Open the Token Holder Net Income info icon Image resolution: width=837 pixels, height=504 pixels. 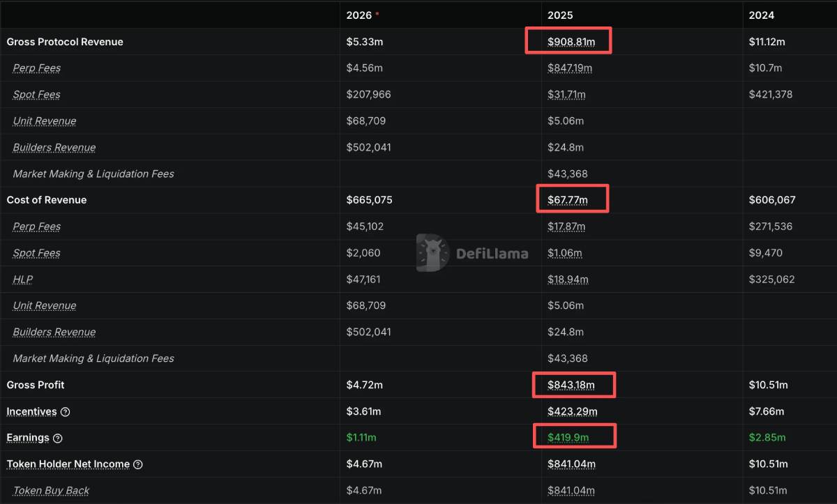[x=138, y=464]
